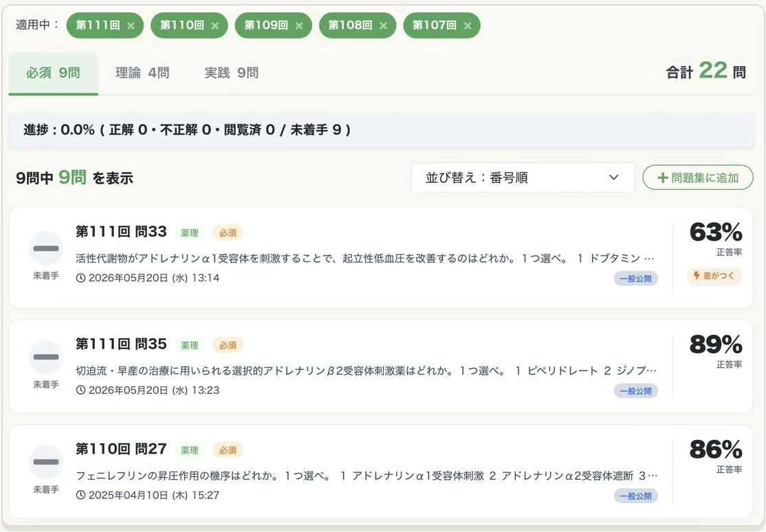Click the 89% 正答率 value
This screenshot has width=766, height=532.
click(716, 345)
